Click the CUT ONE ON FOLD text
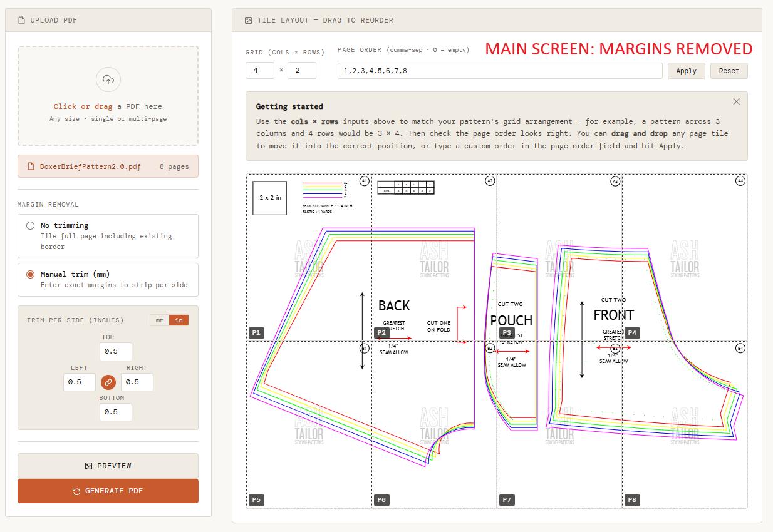 click(x=438, y=326)
